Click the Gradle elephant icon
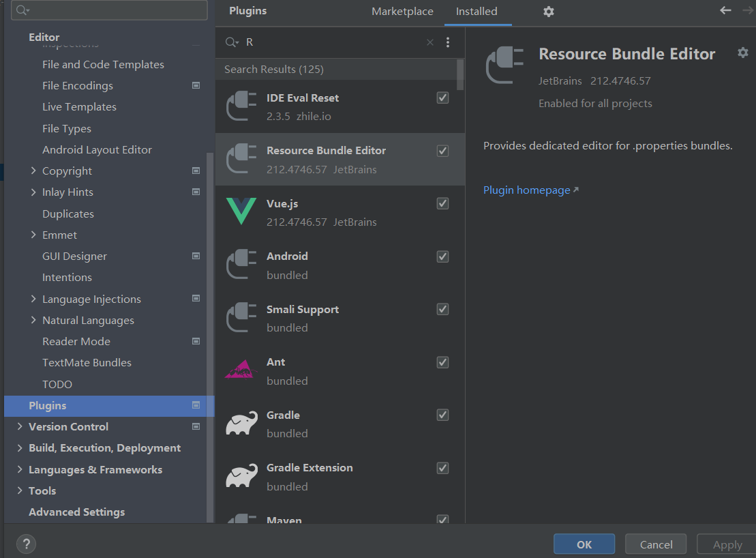This screenshot has width=756, height=558. click(x=241, y=423)
